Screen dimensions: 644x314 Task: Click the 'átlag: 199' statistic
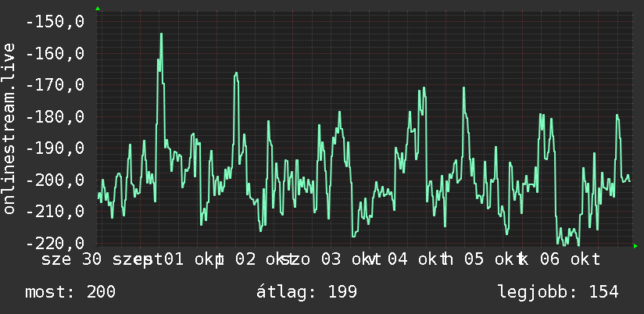coord(307,292)
